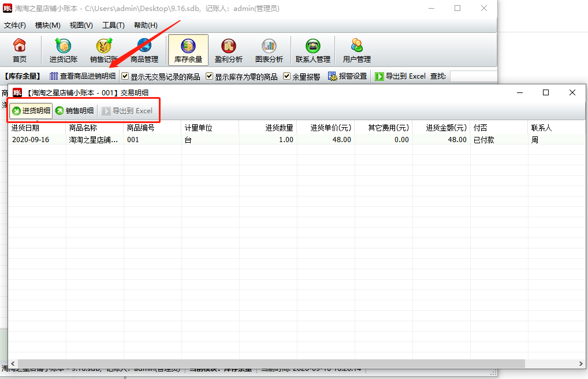Open the 文件(F) menu
The width and height of the screenshot is (588, 379).
point(15,25)
